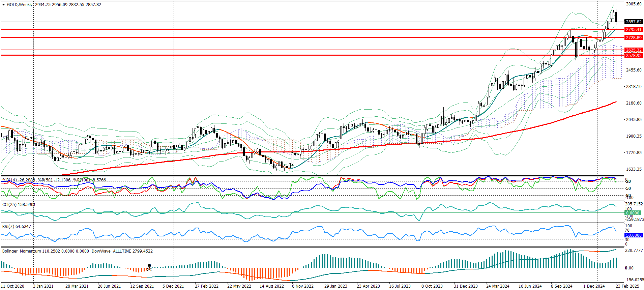This screenshot has width=644, height=290.
Task: Select the red 2795.41 level price tag
Action: point(634,30)
